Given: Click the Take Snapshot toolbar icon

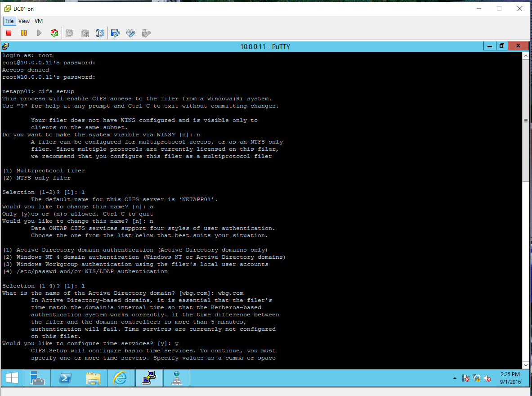Looking at the screenshot, I should point(70,33).
